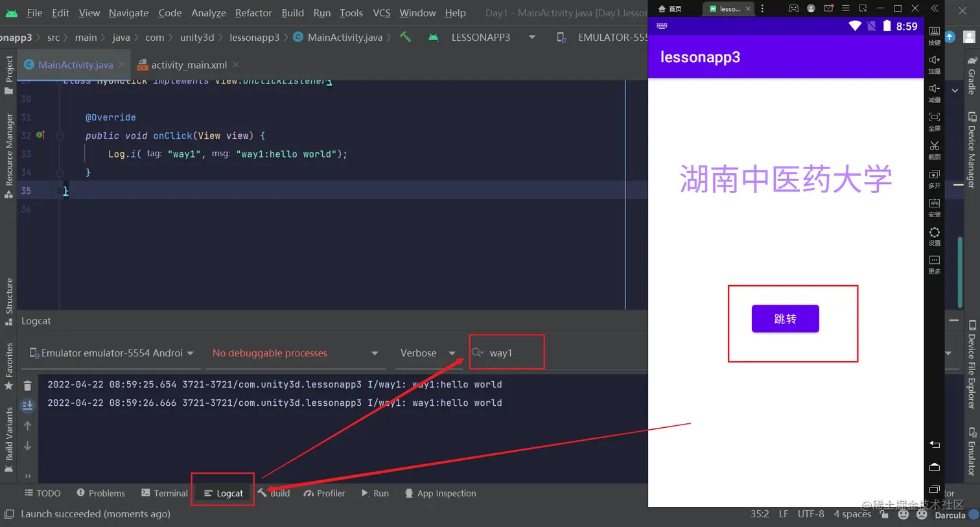
Task: Click 4 spaces indent in status bar
Action: (852, 514)
